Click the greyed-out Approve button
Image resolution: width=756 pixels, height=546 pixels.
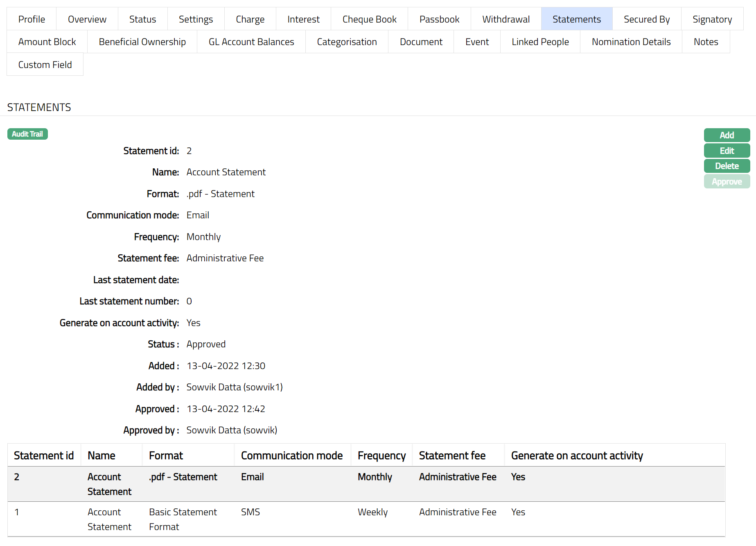pos(727,181)
